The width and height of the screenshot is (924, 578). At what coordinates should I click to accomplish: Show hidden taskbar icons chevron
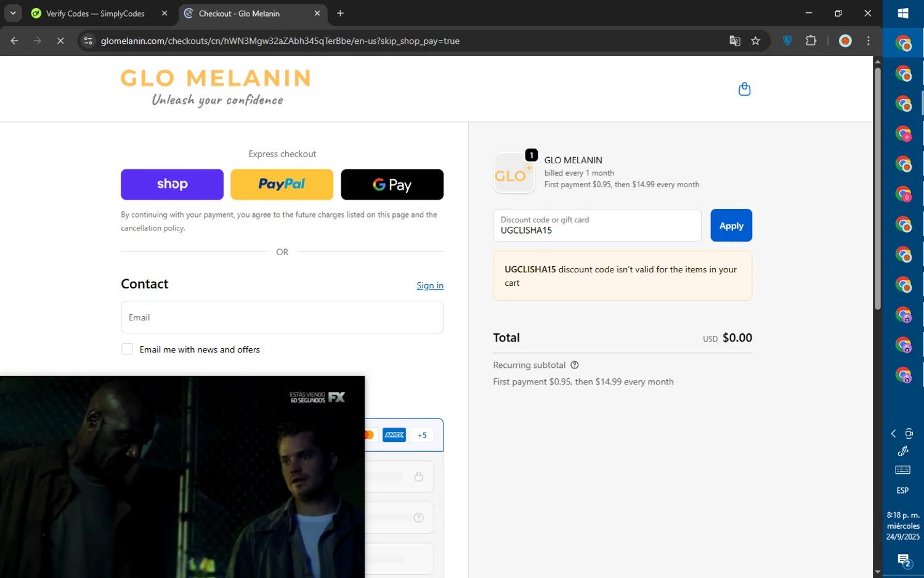tap(893, 434)
